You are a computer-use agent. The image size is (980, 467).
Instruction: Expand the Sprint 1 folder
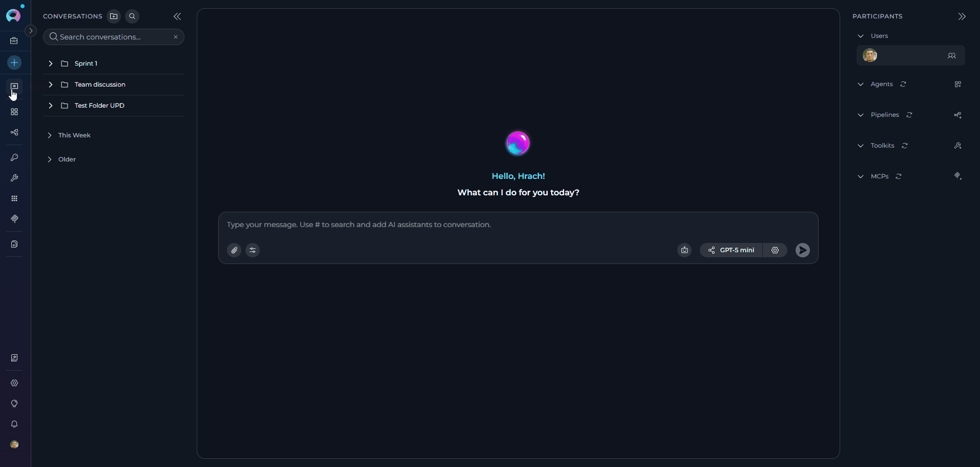50,63
